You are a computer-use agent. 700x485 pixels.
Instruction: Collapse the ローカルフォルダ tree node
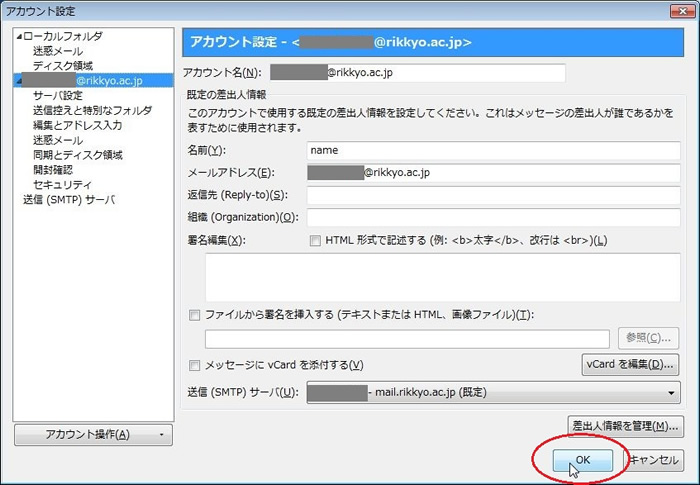pos(19,37)
